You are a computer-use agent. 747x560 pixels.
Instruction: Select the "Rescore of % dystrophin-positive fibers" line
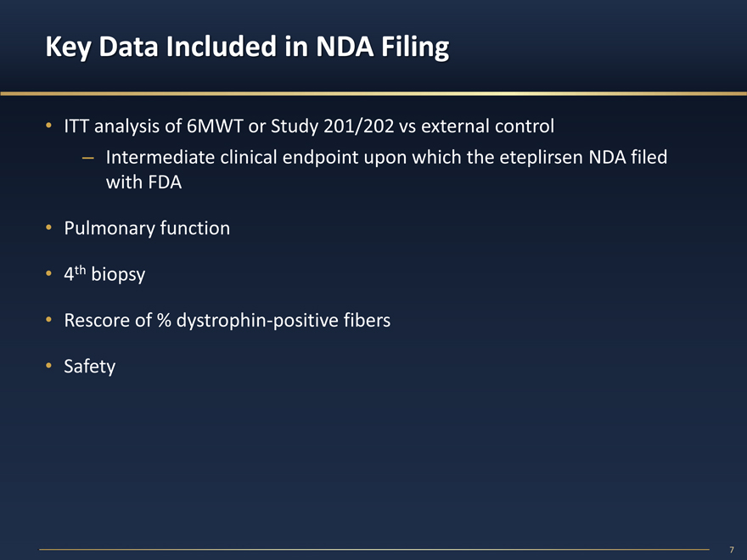[x=227, y=321]
